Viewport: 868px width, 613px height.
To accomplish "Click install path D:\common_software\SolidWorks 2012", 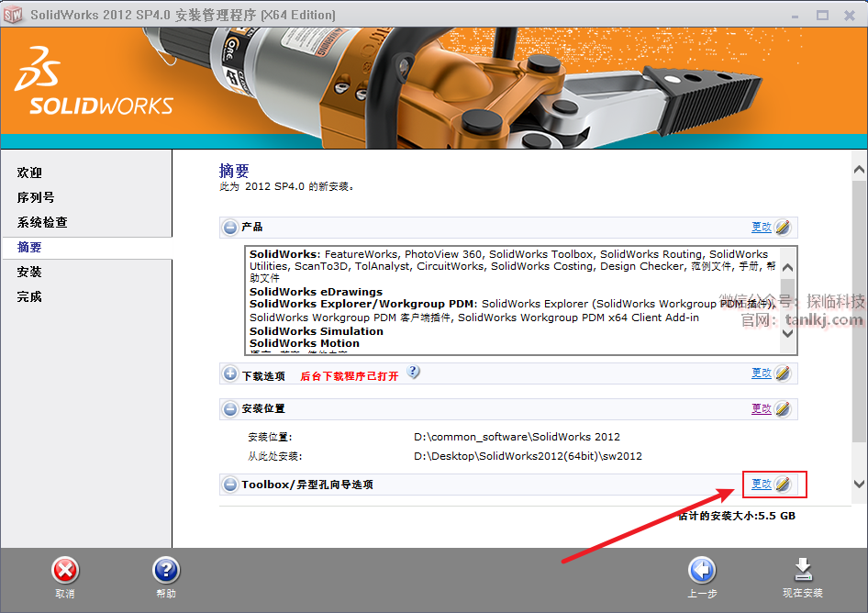I will click(x=517, y=437).
